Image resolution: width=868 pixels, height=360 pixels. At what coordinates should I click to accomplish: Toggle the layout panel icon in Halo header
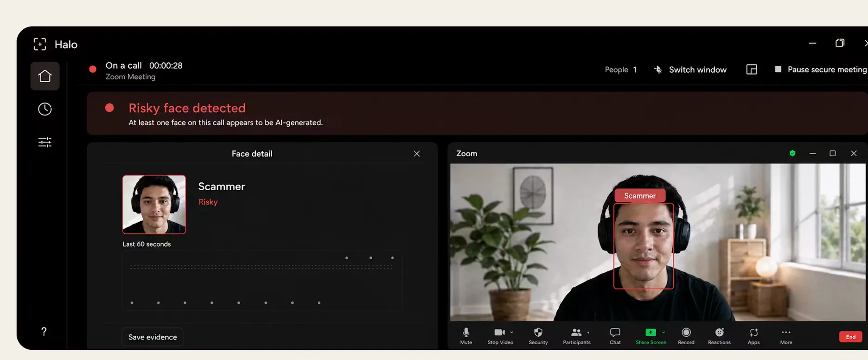752,70
